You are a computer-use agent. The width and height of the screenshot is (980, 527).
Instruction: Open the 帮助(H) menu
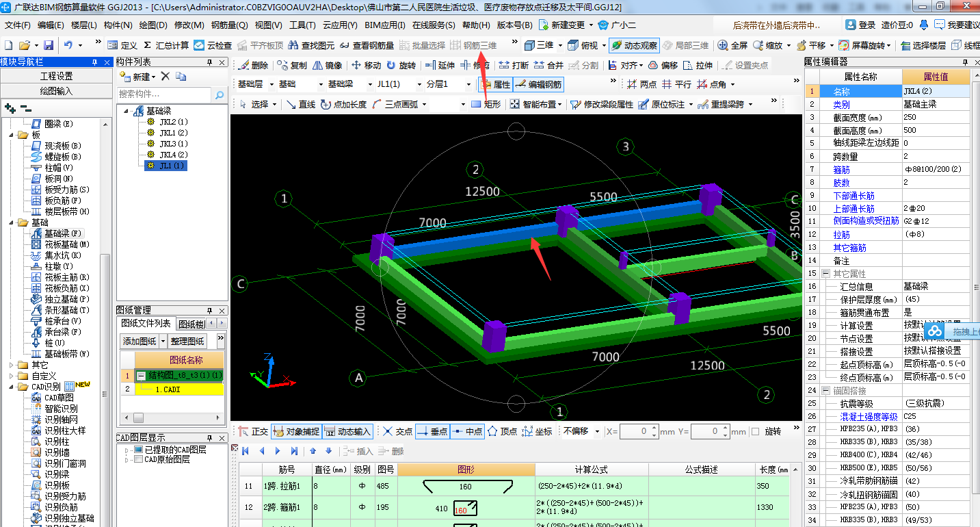tap(476, 25)
